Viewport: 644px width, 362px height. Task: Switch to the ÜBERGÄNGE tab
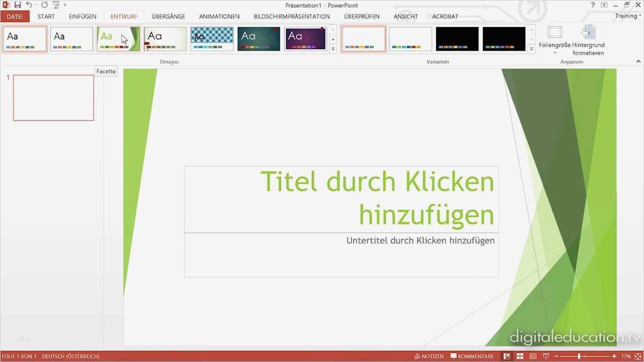(x=169, y=17)
